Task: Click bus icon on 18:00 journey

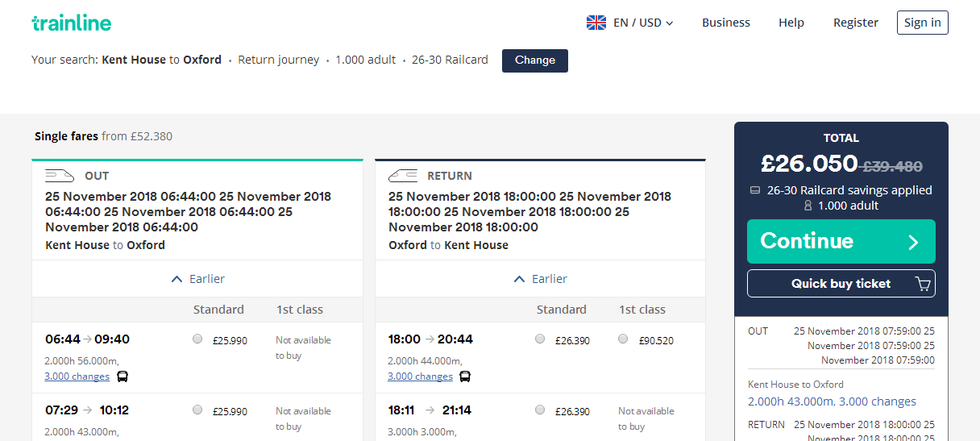Action: pos(465,377)
